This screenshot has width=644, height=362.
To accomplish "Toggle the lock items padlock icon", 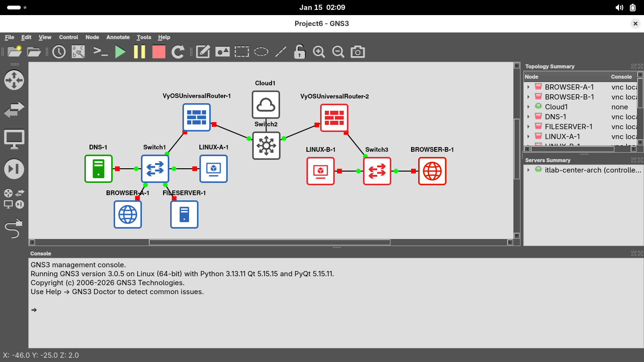I will point(299,52).
